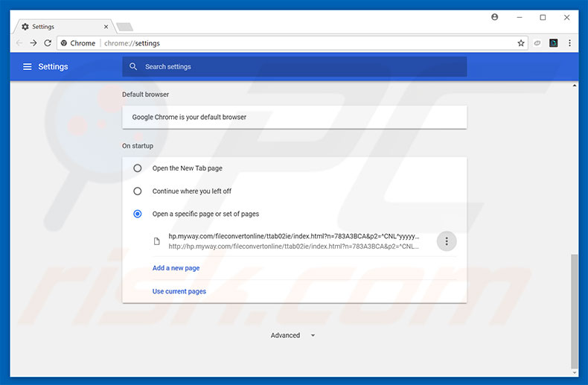The width and height of the screenshot is (588, 385).
Task: Click the Default browser section heading
Action: [145, 94]
